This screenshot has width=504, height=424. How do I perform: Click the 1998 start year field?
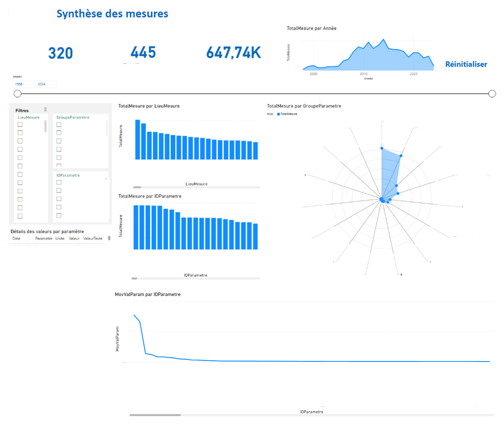[23, 84]
